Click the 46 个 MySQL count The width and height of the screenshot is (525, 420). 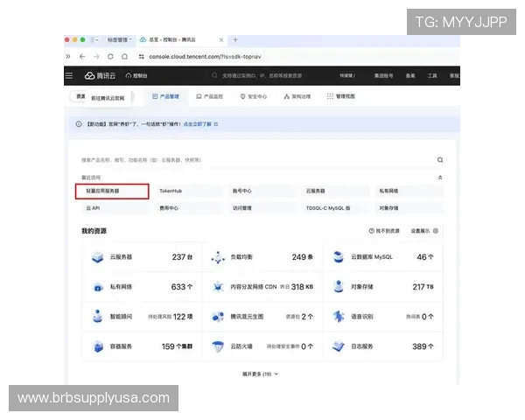[425, 257]
